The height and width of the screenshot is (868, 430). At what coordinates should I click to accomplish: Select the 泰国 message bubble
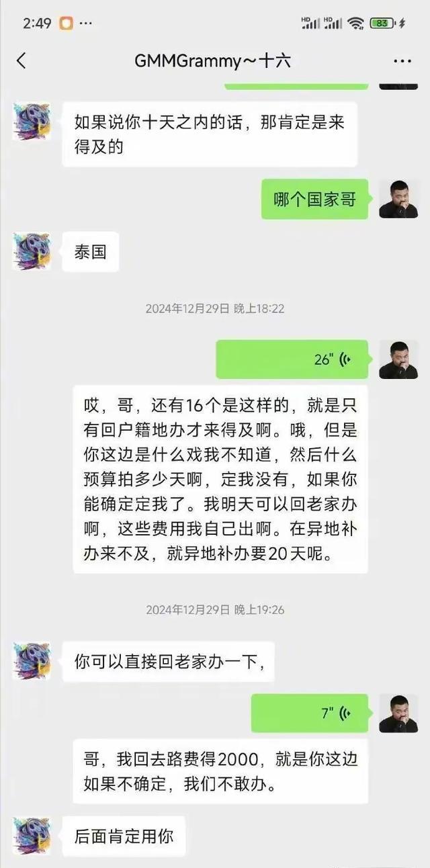pos(91,253)
